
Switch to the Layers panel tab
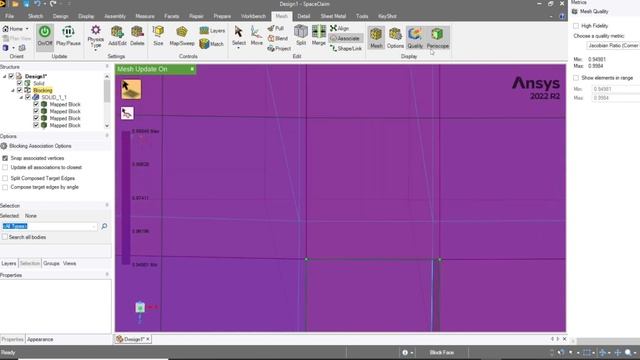(x=9, y=264)
